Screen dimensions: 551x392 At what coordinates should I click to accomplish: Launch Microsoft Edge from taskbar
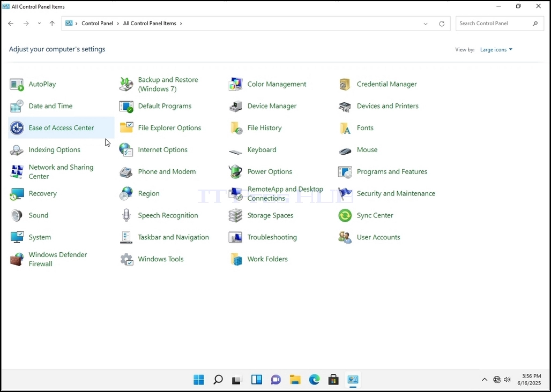pyautogui.click(x=315, y=379)
